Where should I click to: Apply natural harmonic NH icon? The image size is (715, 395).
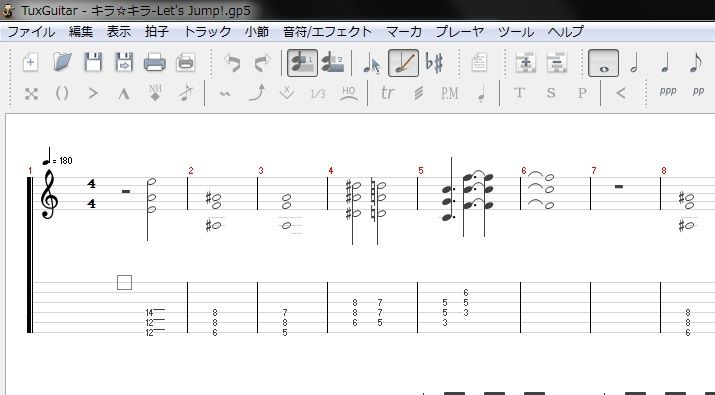155,93
